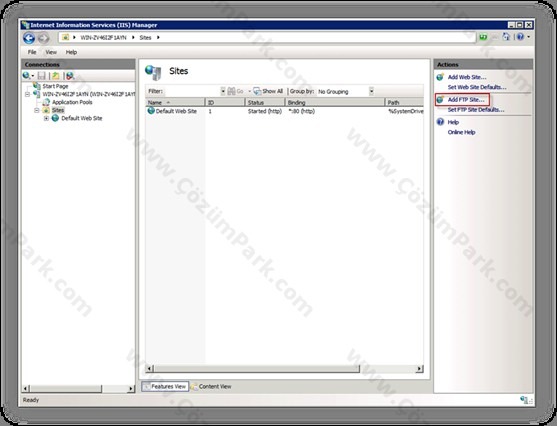
Task: Collapse the Sites tree node
Action: click(37, 110)
